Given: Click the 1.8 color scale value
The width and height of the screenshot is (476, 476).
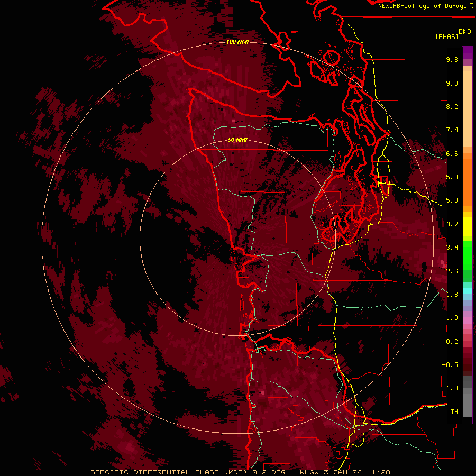Looking at the screenshot, I should [x=452, y=295].
